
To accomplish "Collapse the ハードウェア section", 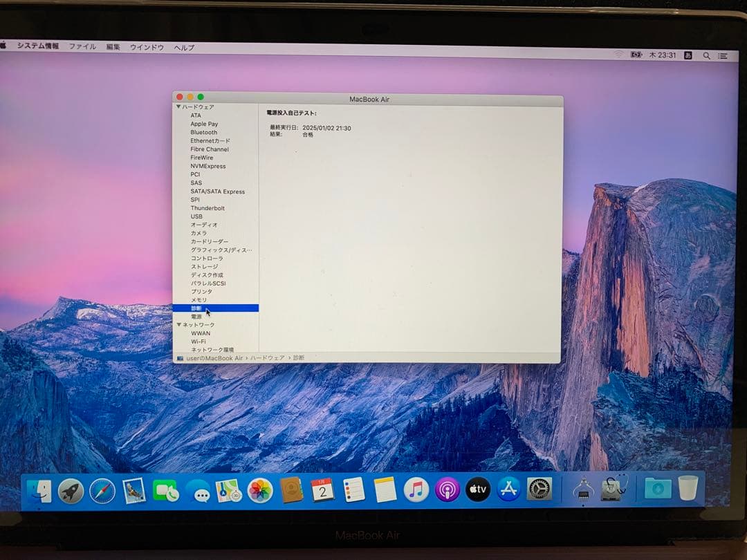I will click(179, 106).
